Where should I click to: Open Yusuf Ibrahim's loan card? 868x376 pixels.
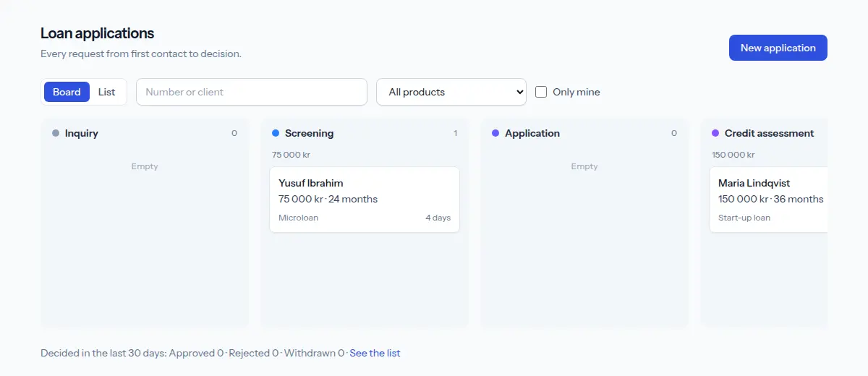point(365,200)
